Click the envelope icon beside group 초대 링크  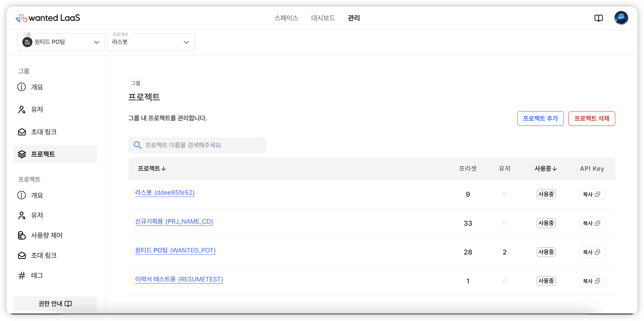22,132
